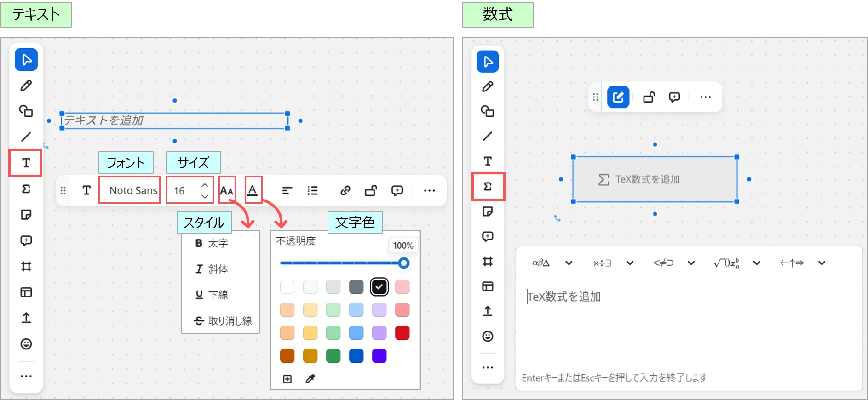868x400 pixels.
Task: Open the bulleted list icon in text toolbar
Action: [x=313, y=190]
